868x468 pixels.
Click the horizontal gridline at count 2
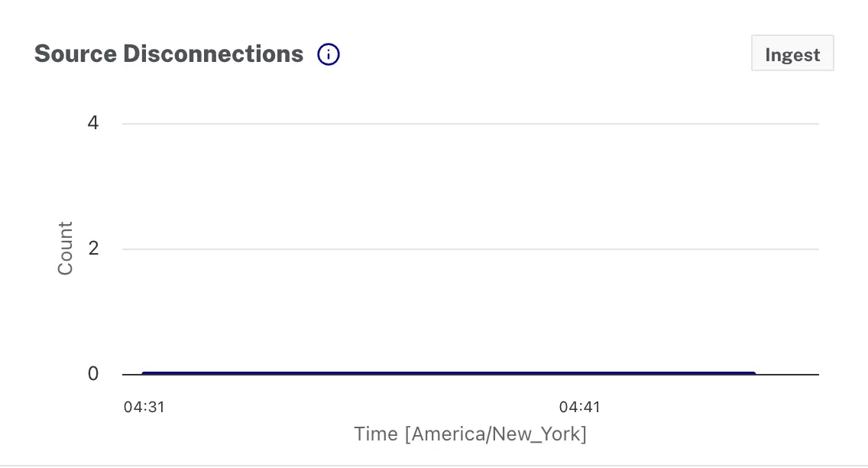(470, 249)
